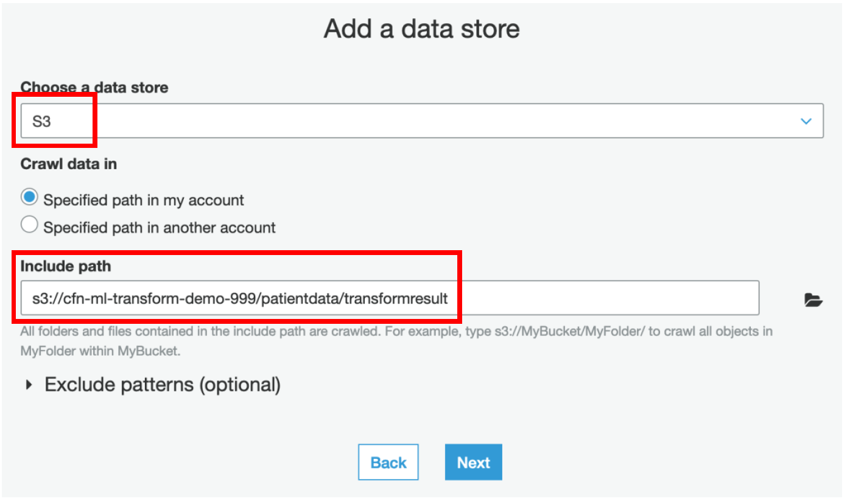850x504 pixels.
Task: Focus the Include path input field
Action: (x=390, y=298)
